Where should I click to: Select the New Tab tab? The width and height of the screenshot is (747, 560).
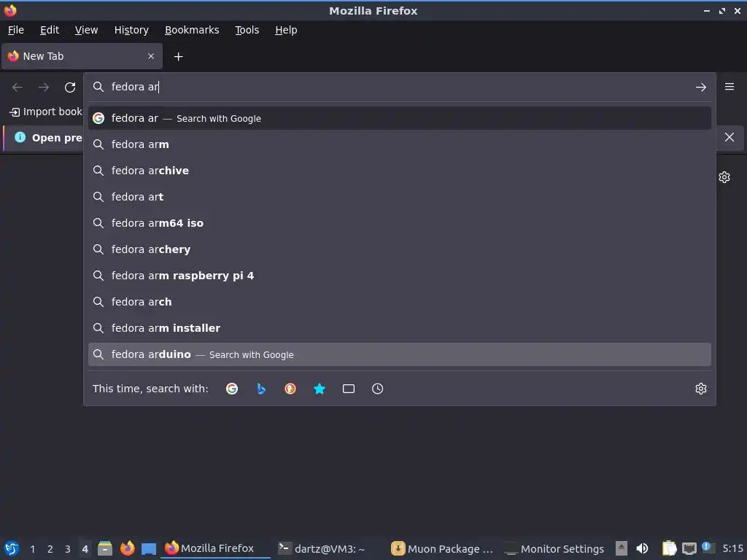pos(82,56)
